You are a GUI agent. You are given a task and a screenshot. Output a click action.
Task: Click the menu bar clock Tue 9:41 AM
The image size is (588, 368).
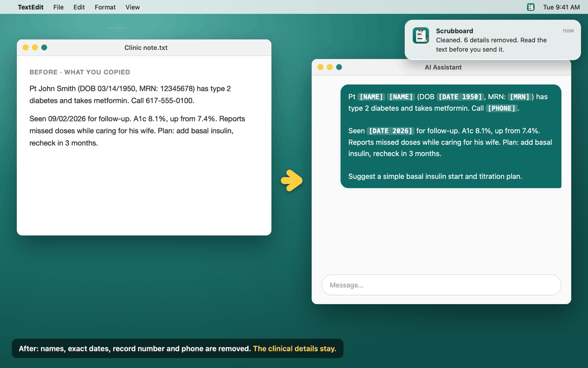pyautogui.click(x=561, y=7)
